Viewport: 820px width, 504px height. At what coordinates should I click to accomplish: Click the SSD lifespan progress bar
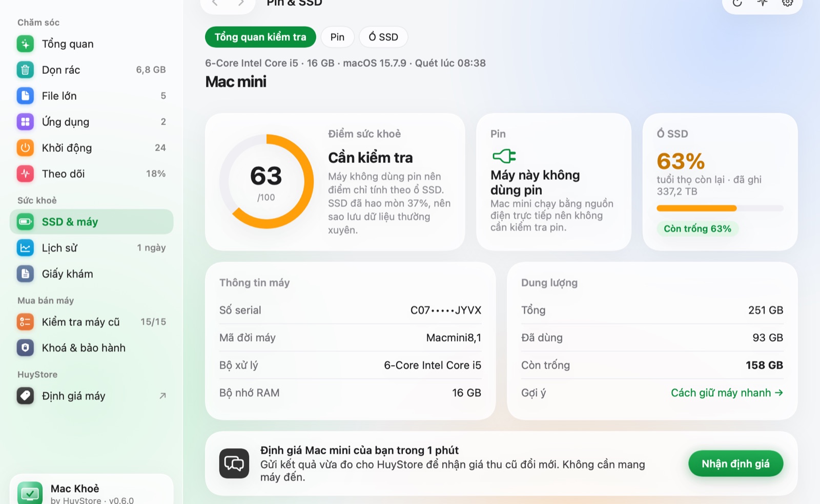click(720, 208)
